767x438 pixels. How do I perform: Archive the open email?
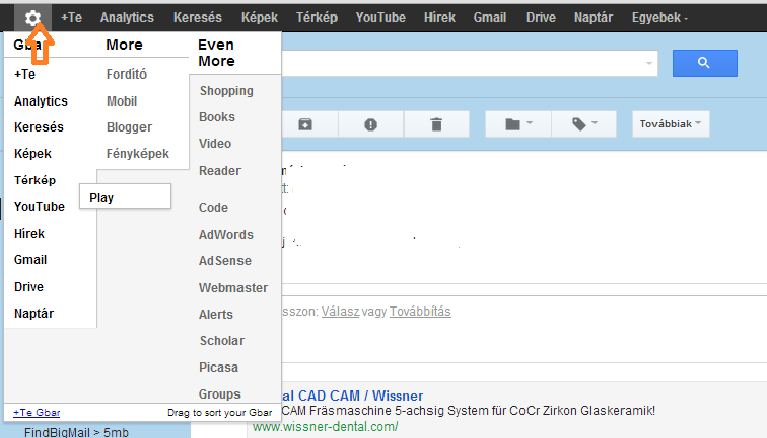click(305, 124)
